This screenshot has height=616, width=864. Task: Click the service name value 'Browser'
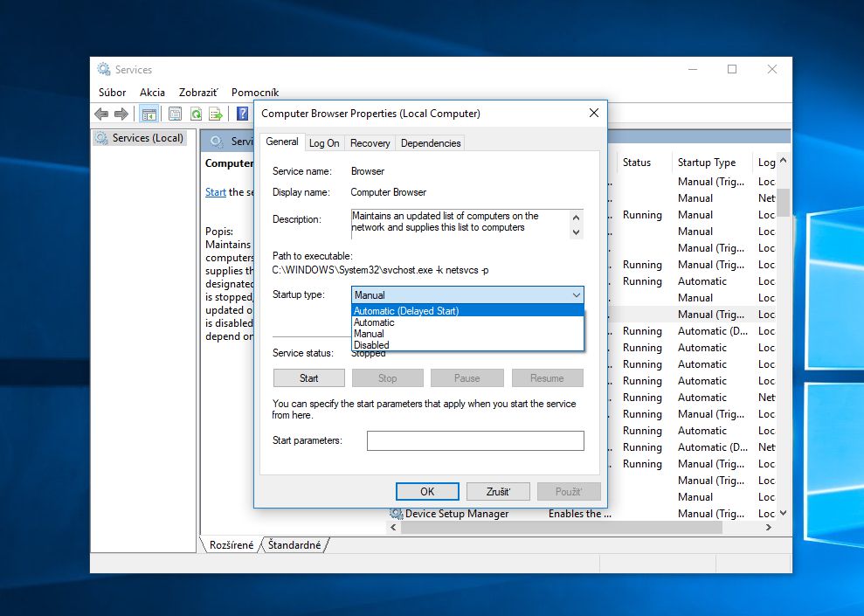(x=368, y=171)
